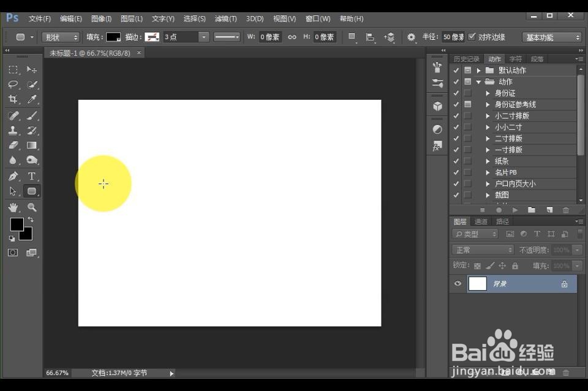
Task: Open 图像(I) menu
Action: pos(101,18)
